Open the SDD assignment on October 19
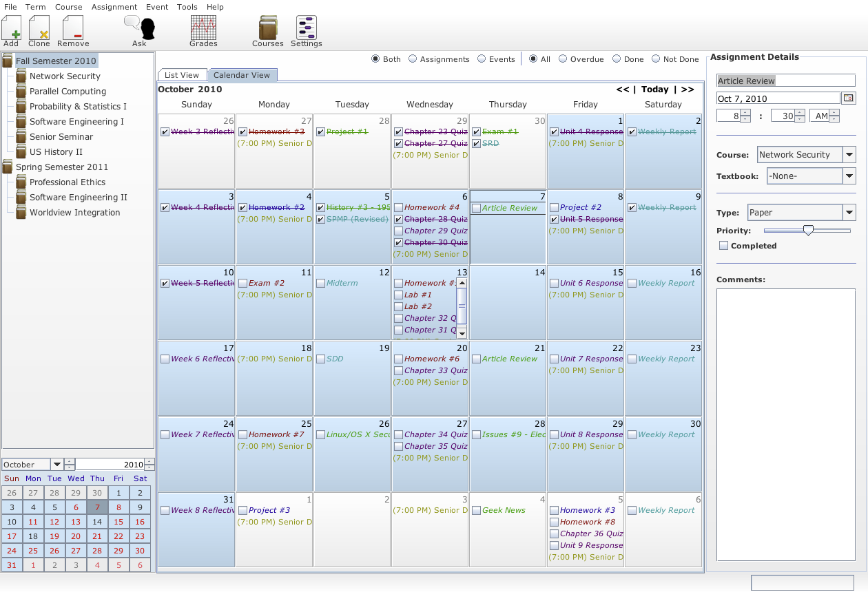 pos(335,359)
